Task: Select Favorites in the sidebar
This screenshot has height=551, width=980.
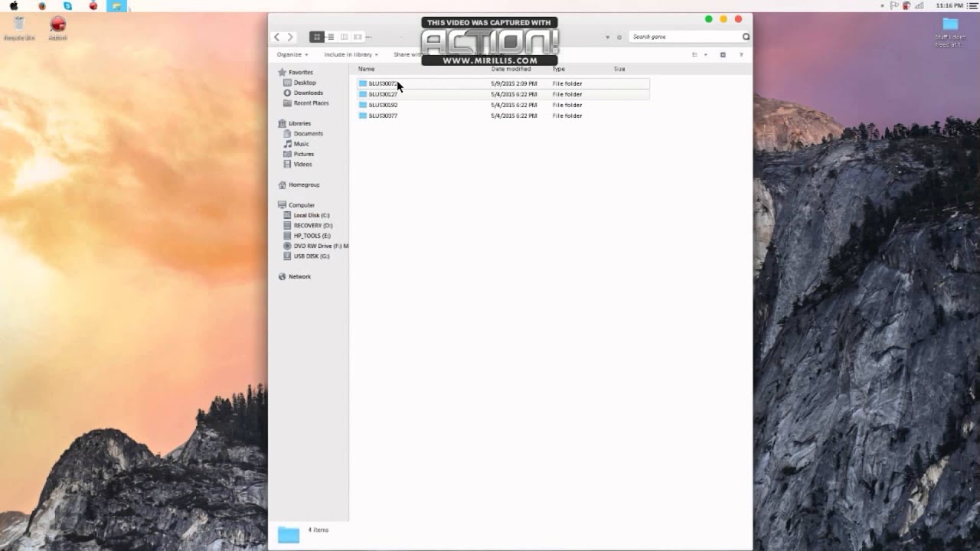Action: point(300,72)
